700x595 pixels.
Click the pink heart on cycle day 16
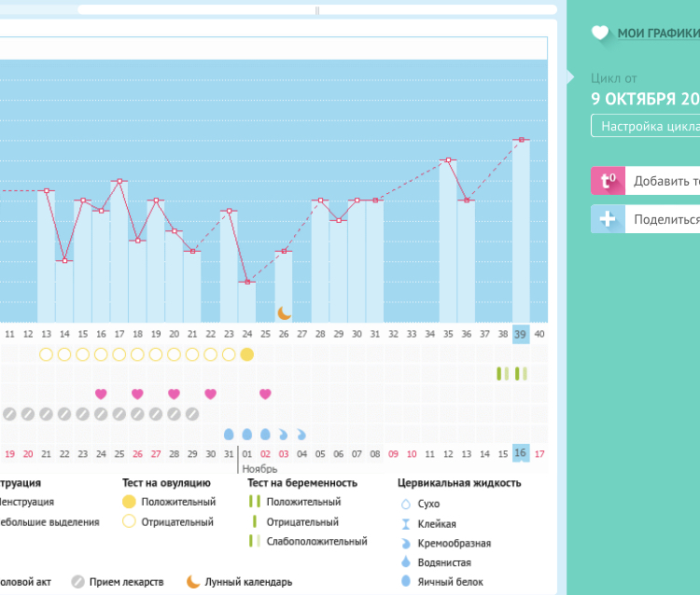(x=101, y=394)
